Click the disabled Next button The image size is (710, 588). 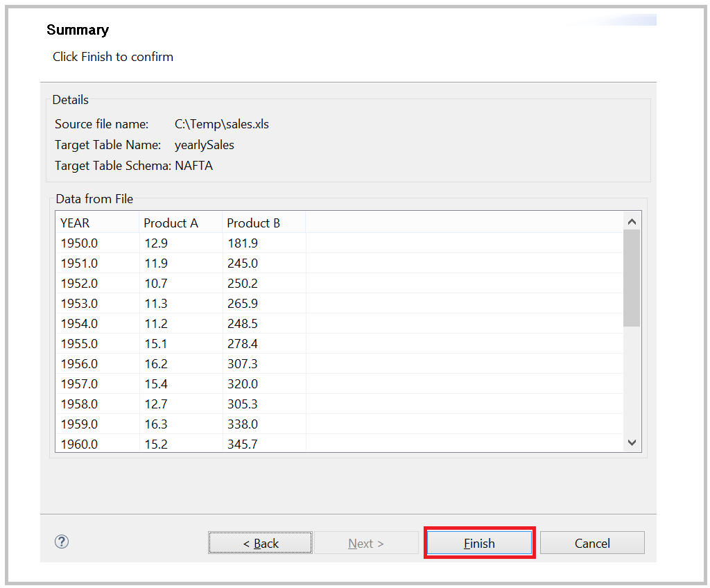pos(366,542)
